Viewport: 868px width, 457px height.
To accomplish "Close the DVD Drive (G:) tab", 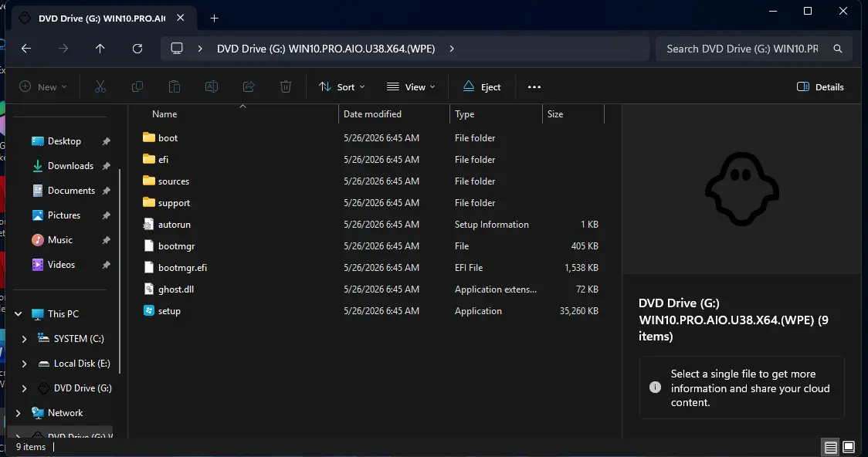I will [x=181, y=18].
